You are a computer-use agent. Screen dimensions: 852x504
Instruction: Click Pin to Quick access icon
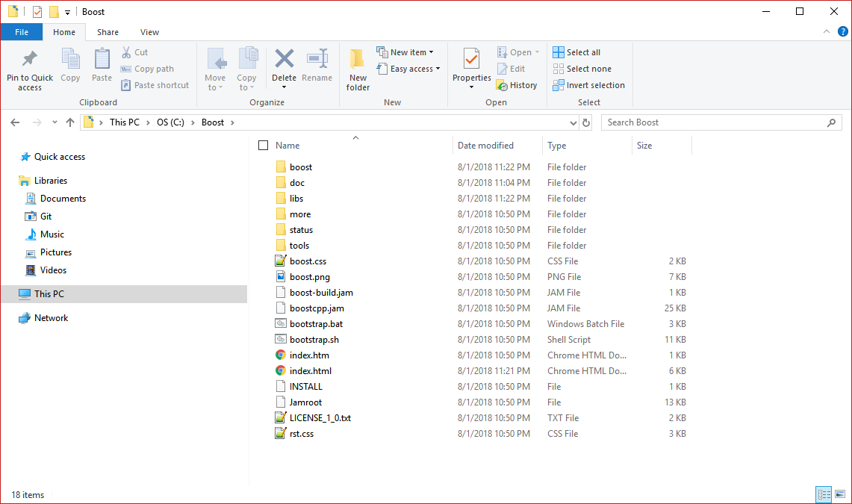(29, 59)
